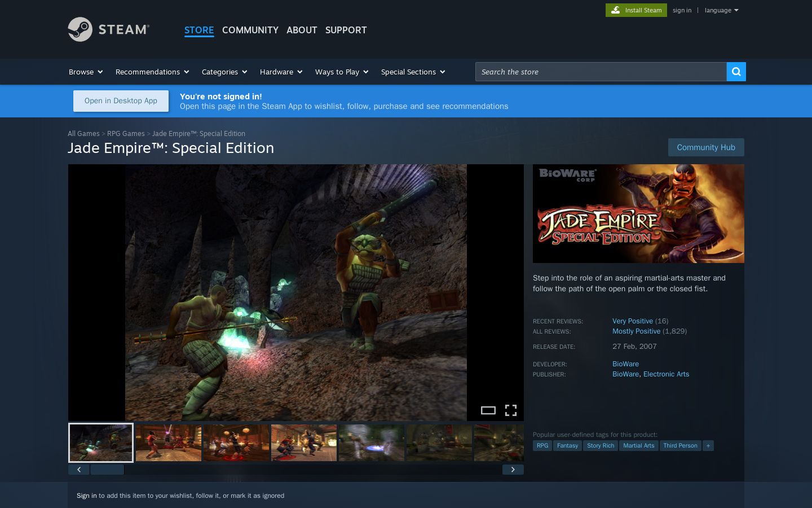
Task: Select the fourth screenshot thumbnail
Action: click(x=304, y=443)
